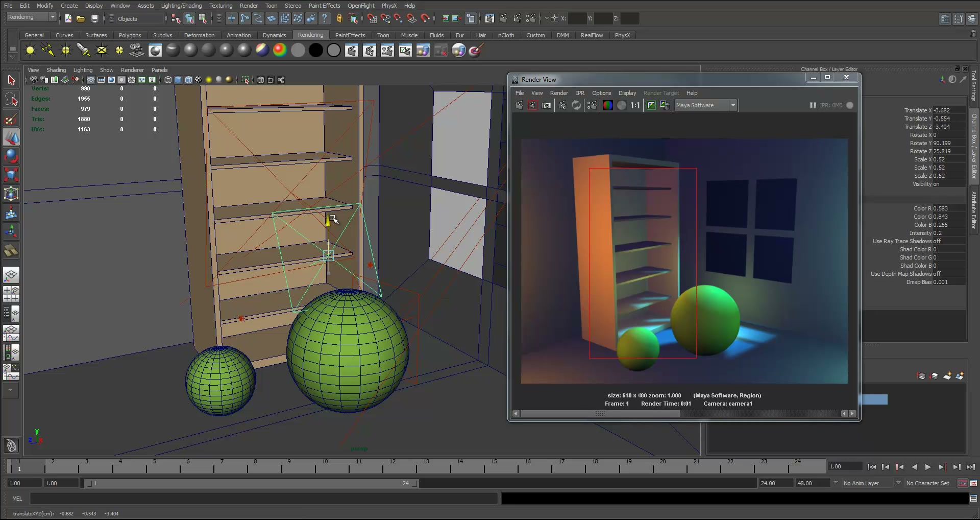Create a camera from the Rendering shelf
Screen dimensions: 980x520
137,50
